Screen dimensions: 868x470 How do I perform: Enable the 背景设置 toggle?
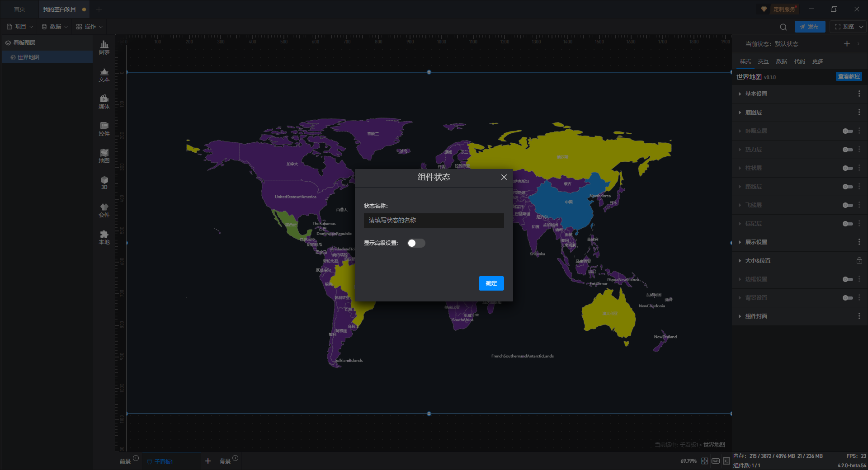(x=848, y=298)
